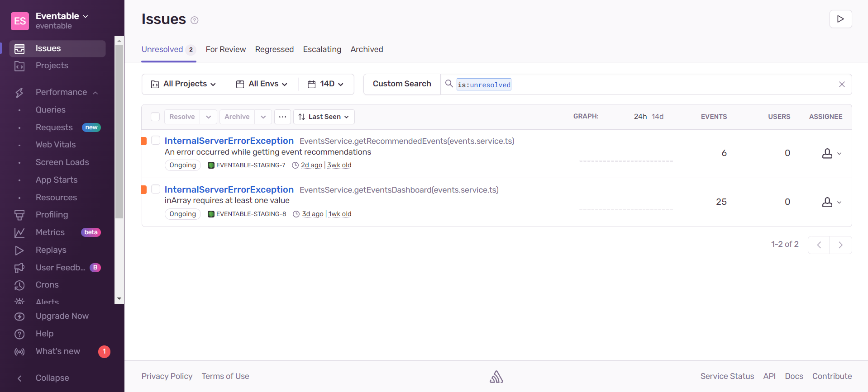Open the Metrics section
868x392 pixels.
tap(50, 232)
